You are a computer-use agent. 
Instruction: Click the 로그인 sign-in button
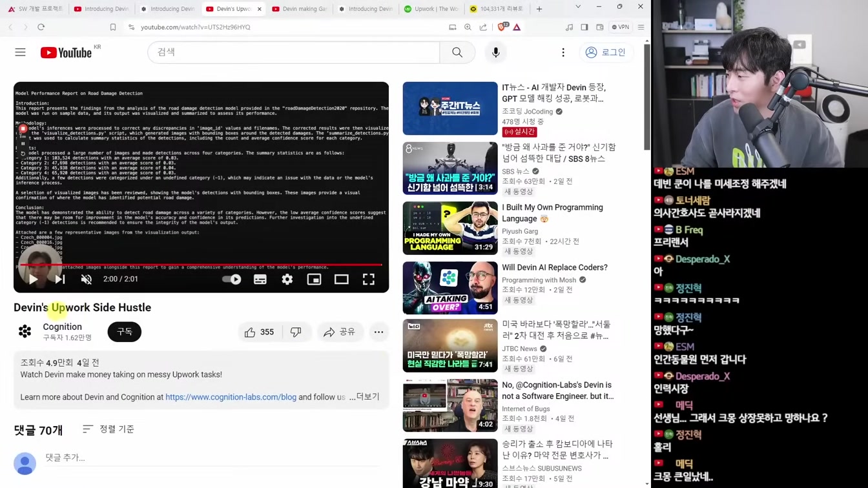click(x=605, y=52)
